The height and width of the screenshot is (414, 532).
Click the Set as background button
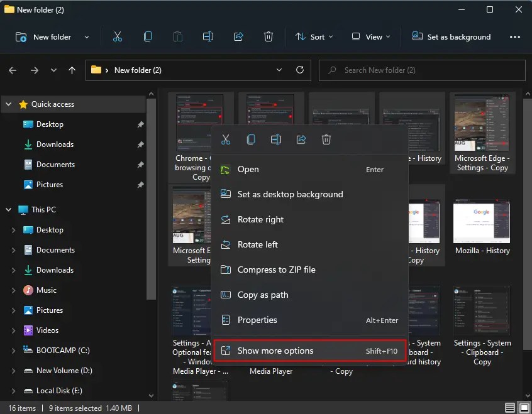coord(451,36)
